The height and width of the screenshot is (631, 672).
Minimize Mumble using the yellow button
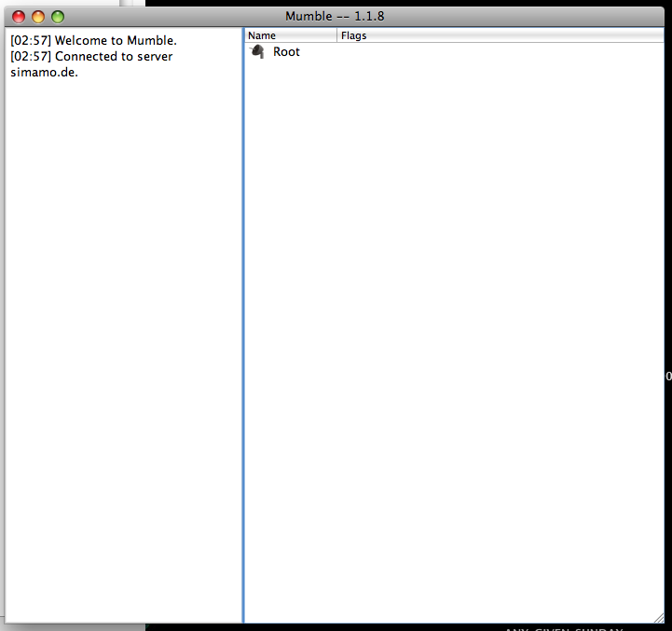click(x=38, y=17)
